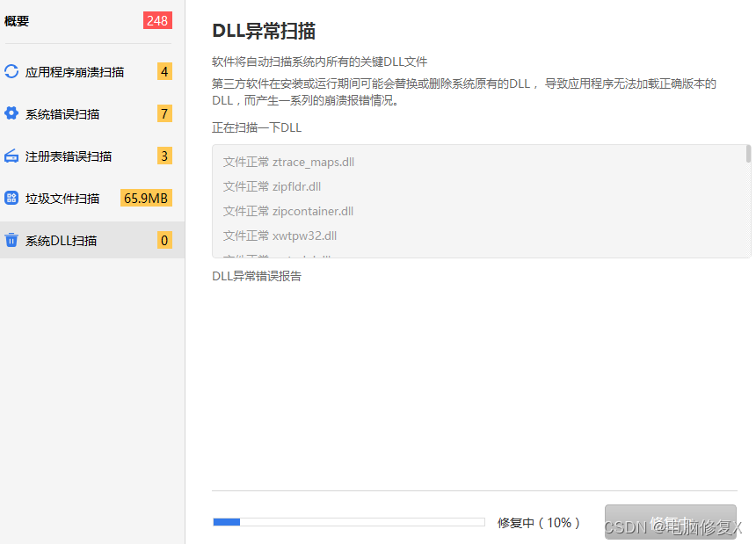Click the 3 badge for registry errors
Image resolution: width=756 pixels, height=544 pixels.
pos(164,156)
